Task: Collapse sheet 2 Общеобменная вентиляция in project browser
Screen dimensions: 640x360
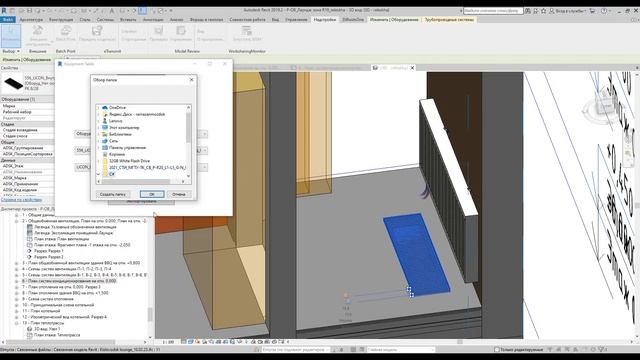Action: coord(17,221)
